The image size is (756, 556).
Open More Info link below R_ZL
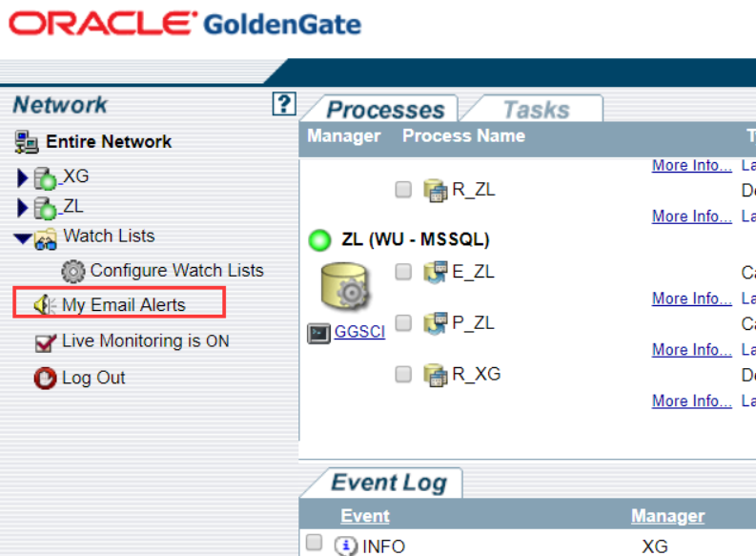click(x=692, y=216)
